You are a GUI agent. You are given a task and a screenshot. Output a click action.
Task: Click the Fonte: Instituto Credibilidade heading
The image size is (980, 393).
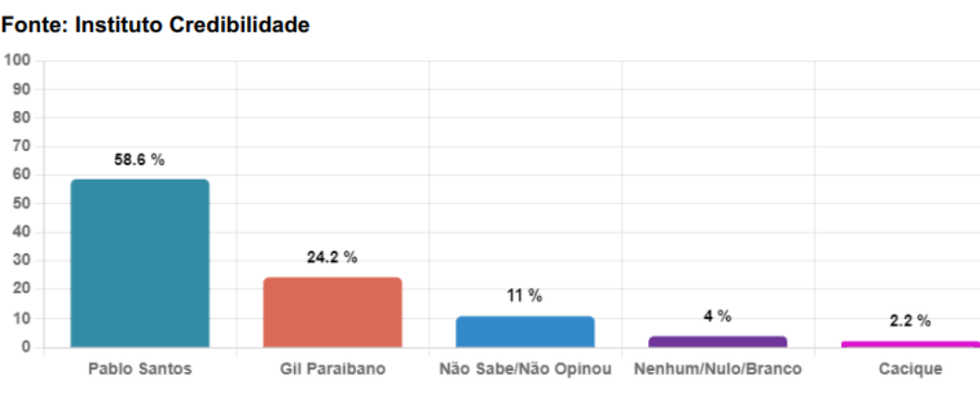point(156,25)
